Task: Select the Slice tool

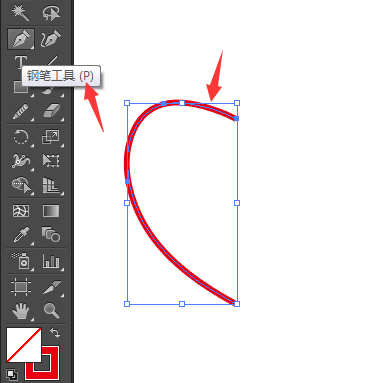Action: coord(52,288)
